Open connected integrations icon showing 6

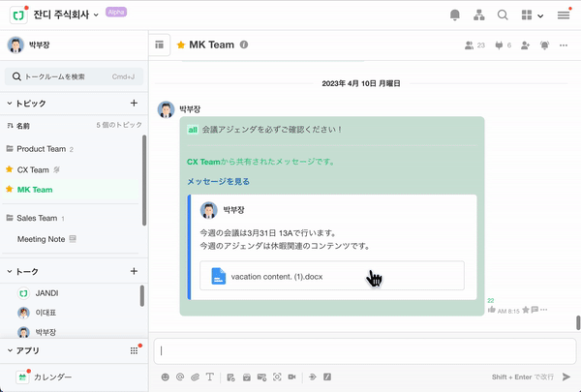503,45
